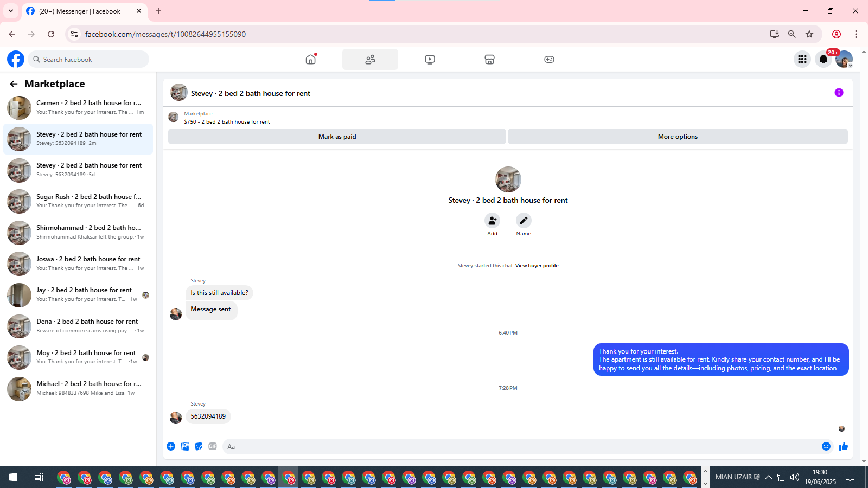Open the Friends tab icon

tap(370, 59)
